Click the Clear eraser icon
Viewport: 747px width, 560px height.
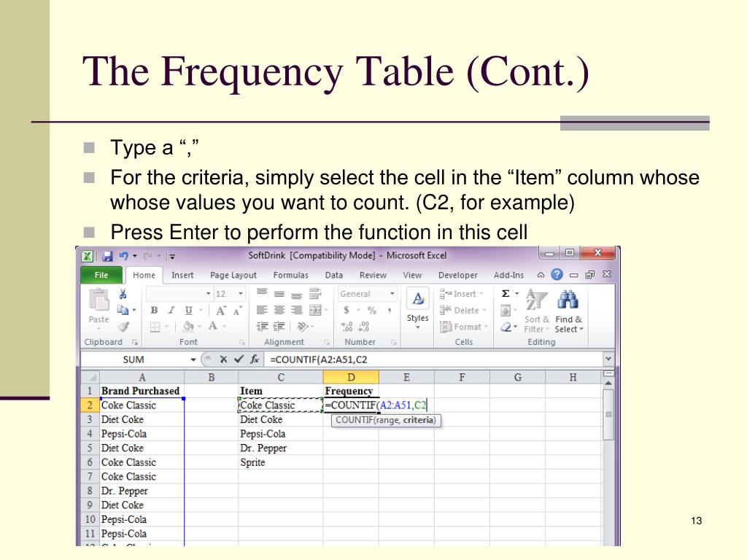coord(506,327)
